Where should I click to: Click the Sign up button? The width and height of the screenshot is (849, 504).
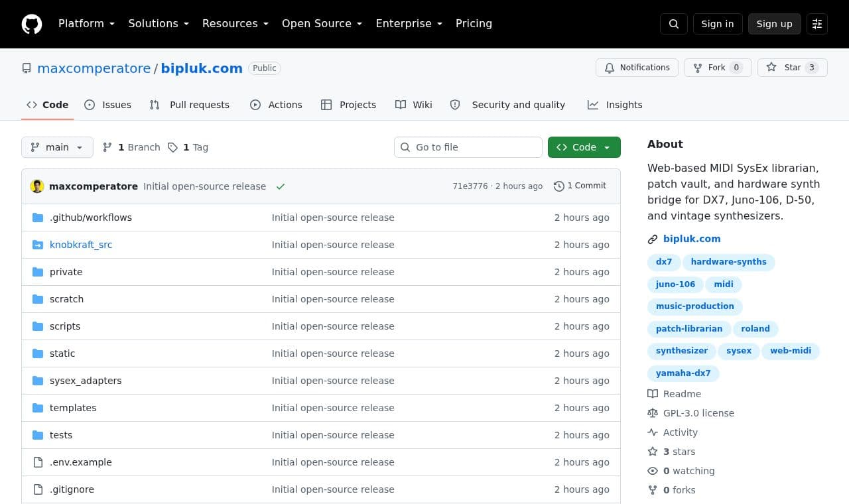click(x=775, y=24)
